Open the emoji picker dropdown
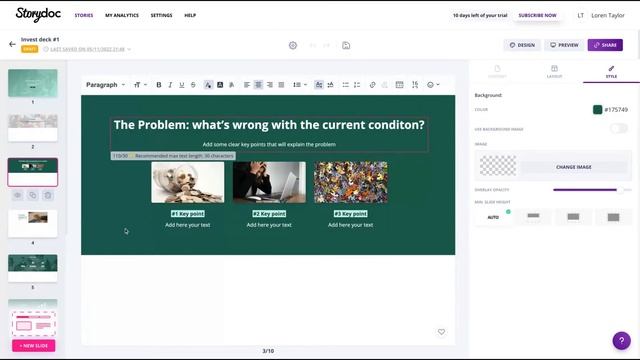Viewport: 640px width, 360px height. (x=433, y=85)
